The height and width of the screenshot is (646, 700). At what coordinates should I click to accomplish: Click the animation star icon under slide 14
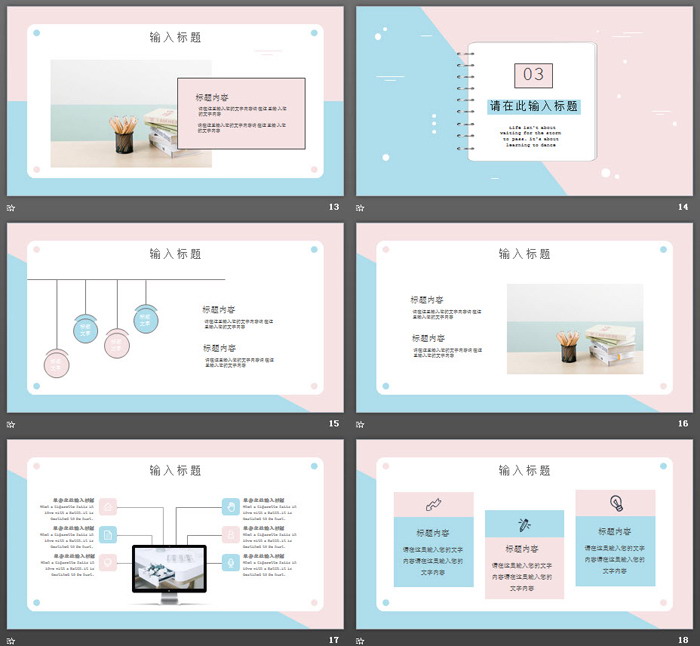(x=360, y=208)
